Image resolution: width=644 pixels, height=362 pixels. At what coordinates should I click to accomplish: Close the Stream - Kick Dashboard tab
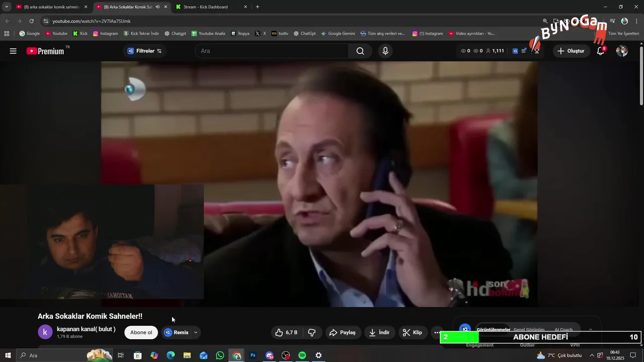coord(246,7)
